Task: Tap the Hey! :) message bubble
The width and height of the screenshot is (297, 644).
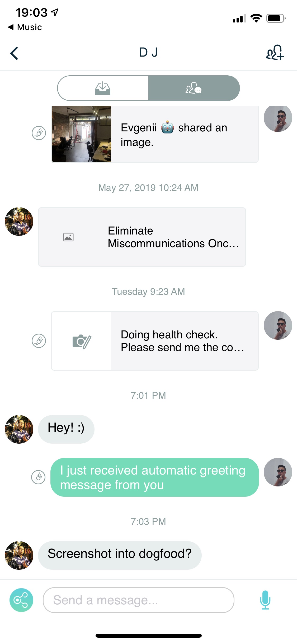Action: pos(66,429)
